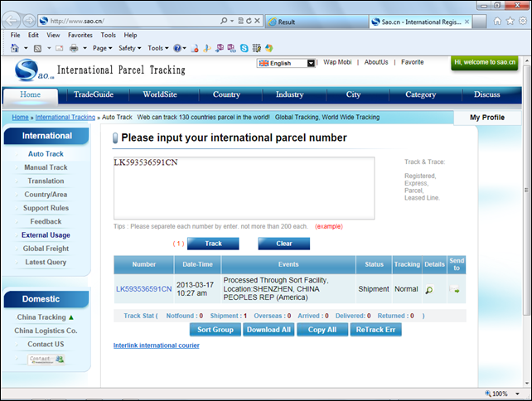The image size is (532, 401).
Task: Open dropdown arrow next to Home icon
Action: click(x=26, y=48)
